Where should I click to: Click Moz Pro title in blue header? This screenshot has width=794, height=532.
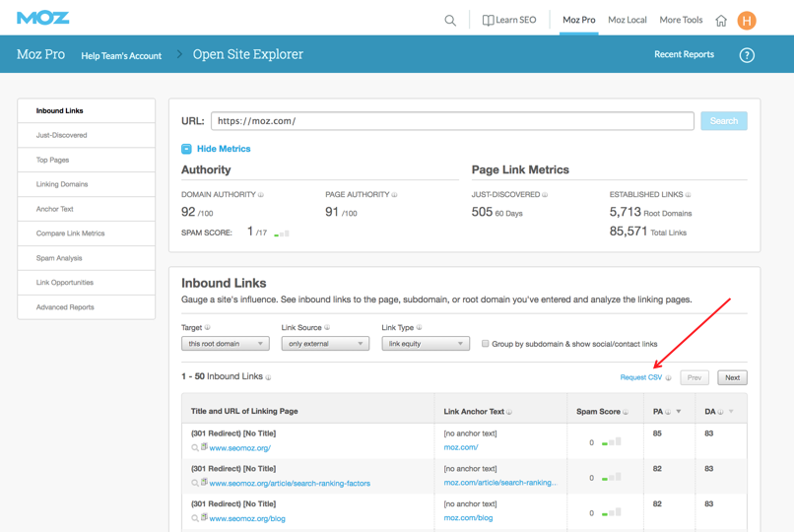(40, 54)
